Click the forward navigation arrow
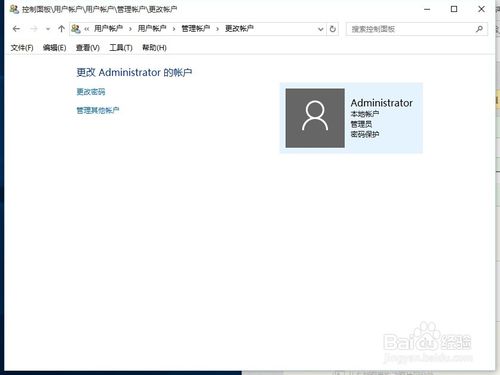This screenshot has height=375, width=500. pyautogui.click(x=34, y=29)
